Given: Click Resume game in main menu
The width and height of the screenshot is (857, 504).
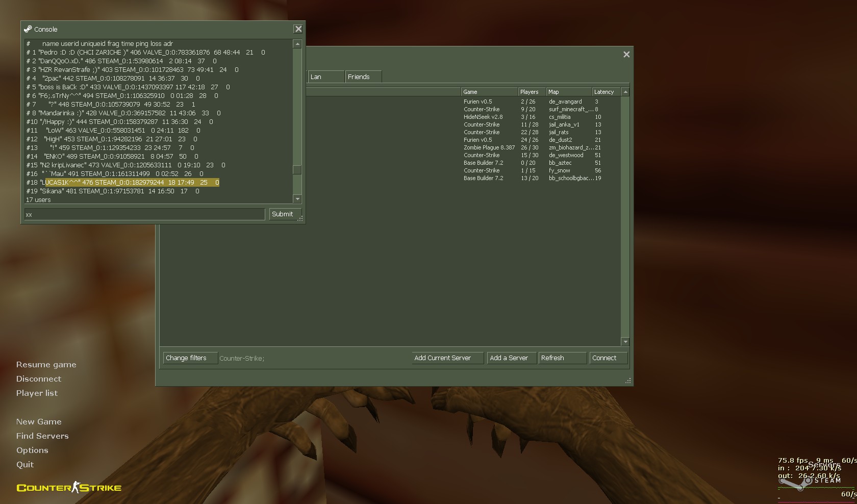Looking at the screenshot, I should point(46,365).
